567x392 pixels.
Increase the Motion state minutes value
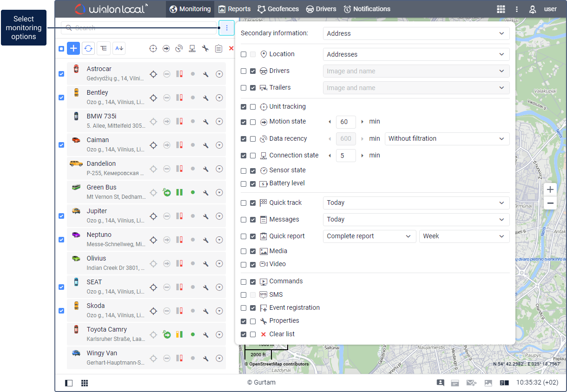[x=362, y=122]
